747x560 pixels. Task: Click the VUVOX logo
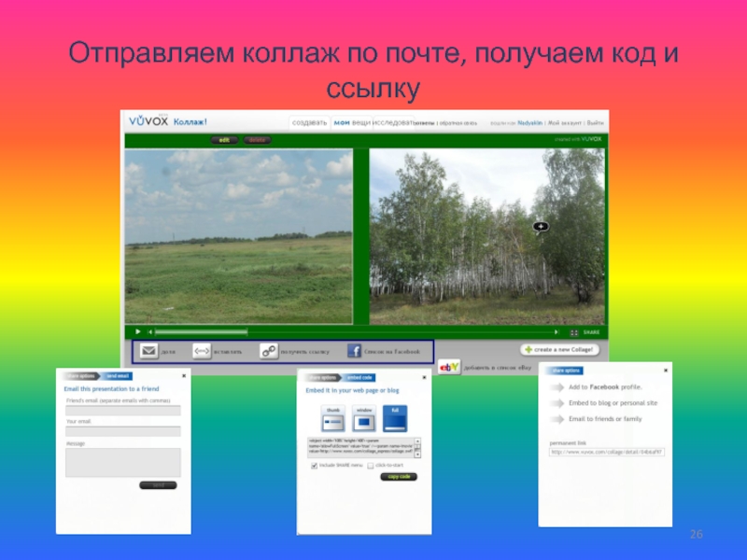click(148, 120)
